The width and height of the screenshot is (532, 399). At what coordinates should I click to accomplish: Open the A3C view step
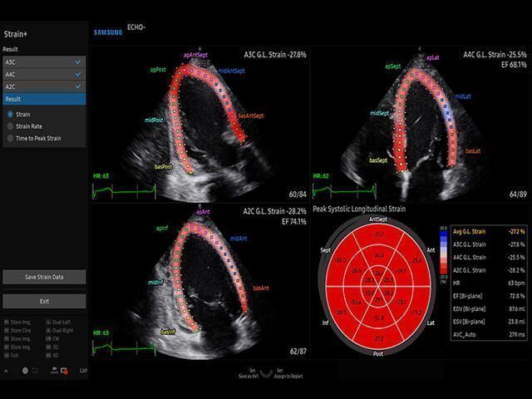43,62
